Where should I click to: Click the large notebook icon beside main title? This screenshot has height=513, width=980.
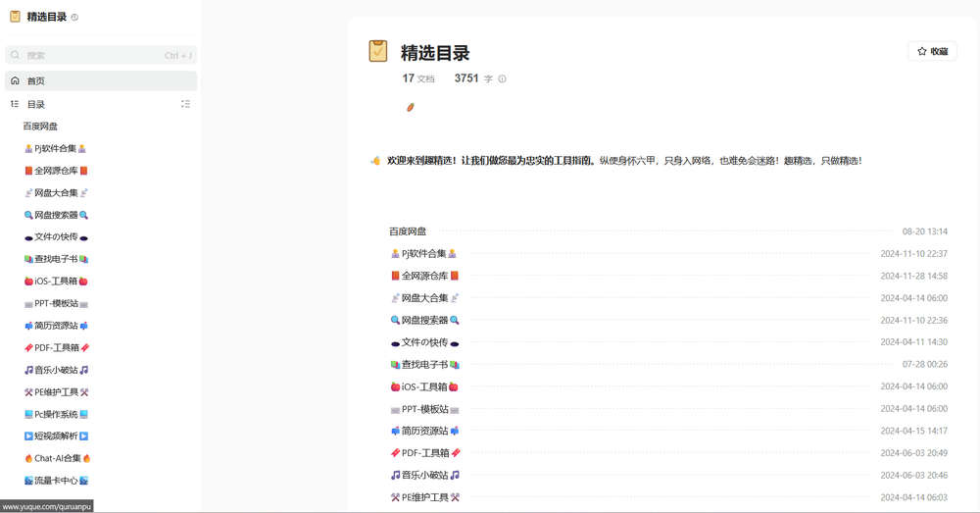[x=378, y=51]
